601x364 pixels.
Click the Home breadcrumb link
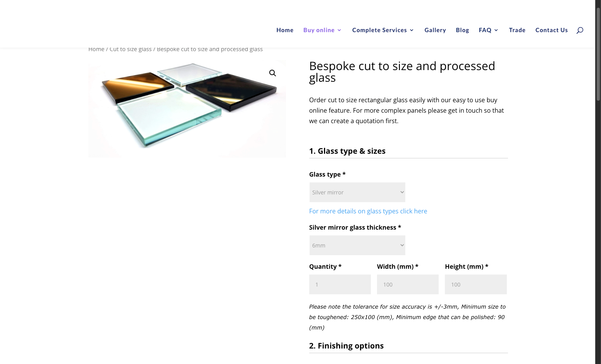pos(96,49)
